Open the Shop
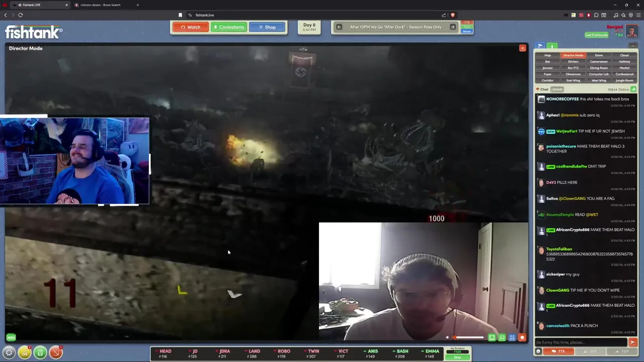The width and height of the screenshot is (644, 362). coord(267,27)
